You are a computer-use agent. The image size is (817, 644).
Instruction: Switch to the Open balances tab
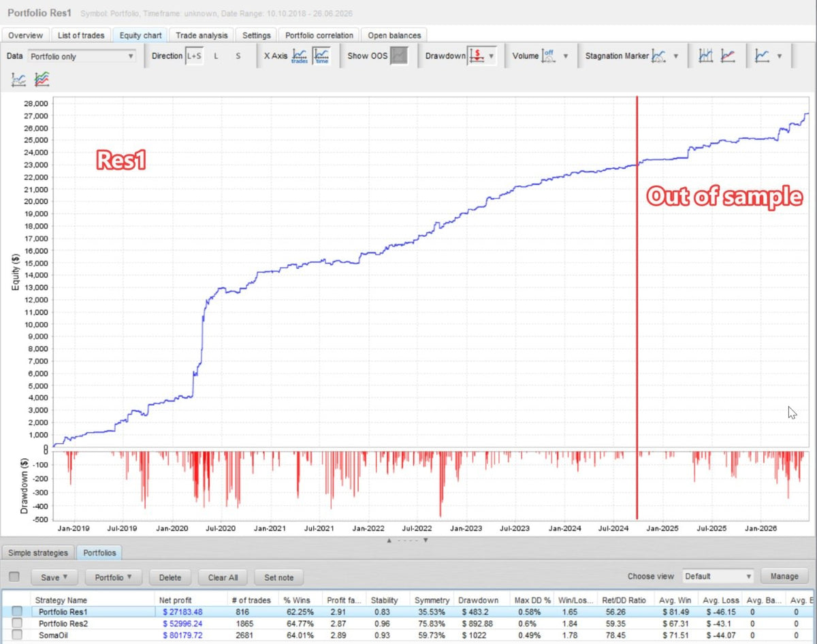[395, 35]
